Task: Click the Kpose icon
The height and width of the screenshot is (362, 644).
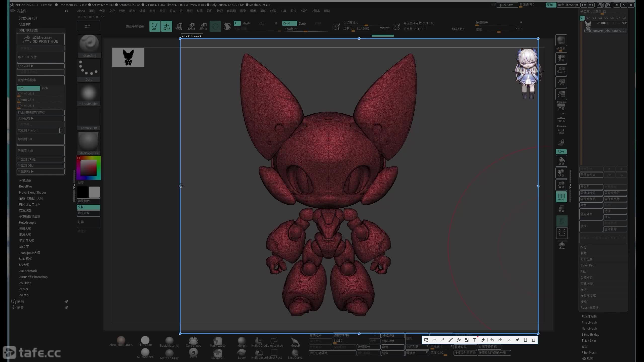Action: click(x=561, y=233)
